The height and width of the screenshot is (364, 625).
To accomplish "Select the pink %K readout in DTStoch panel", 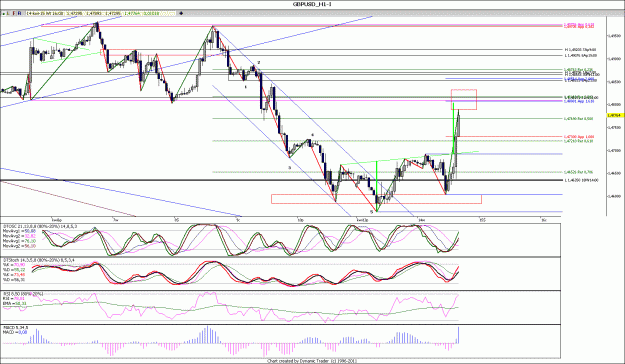I will [x=14, y=265].
